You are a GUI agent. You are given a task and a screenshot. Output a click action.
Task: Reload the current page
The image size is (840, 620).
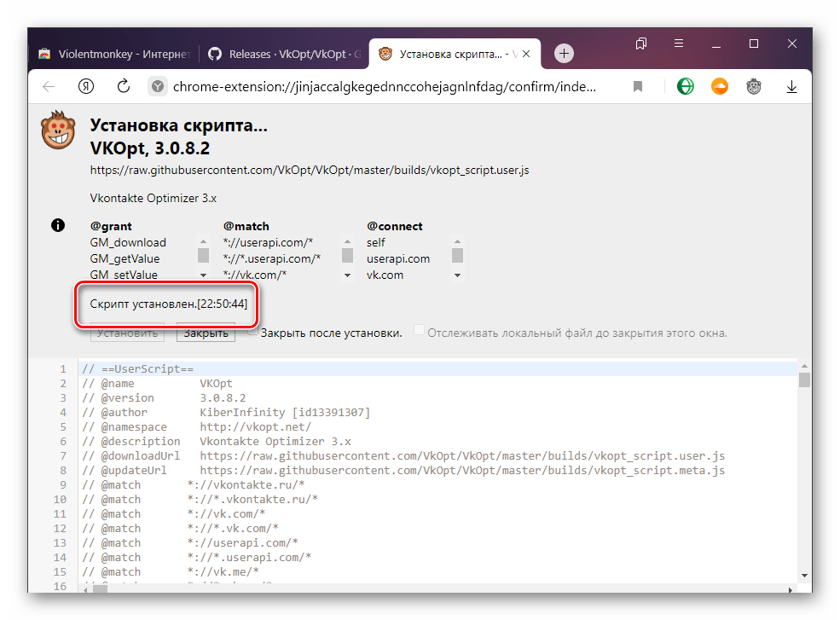pos(123,86)
